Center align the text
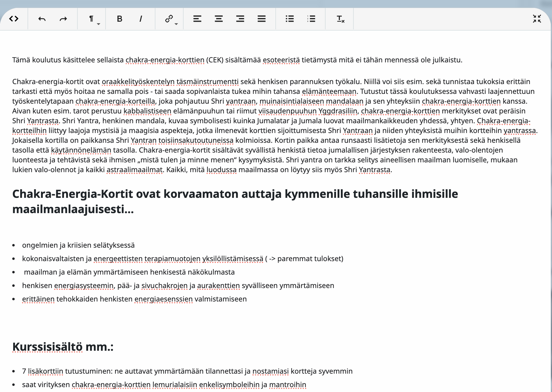This screenshot has width=552, height=392. coord(219,19)
